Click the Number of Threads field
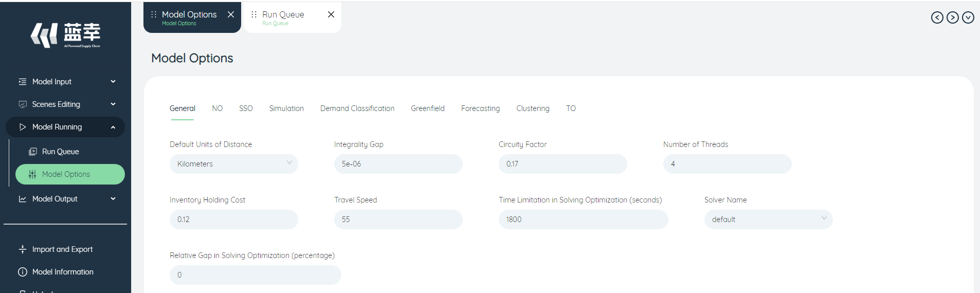980x293 pixels. [728, 164]
